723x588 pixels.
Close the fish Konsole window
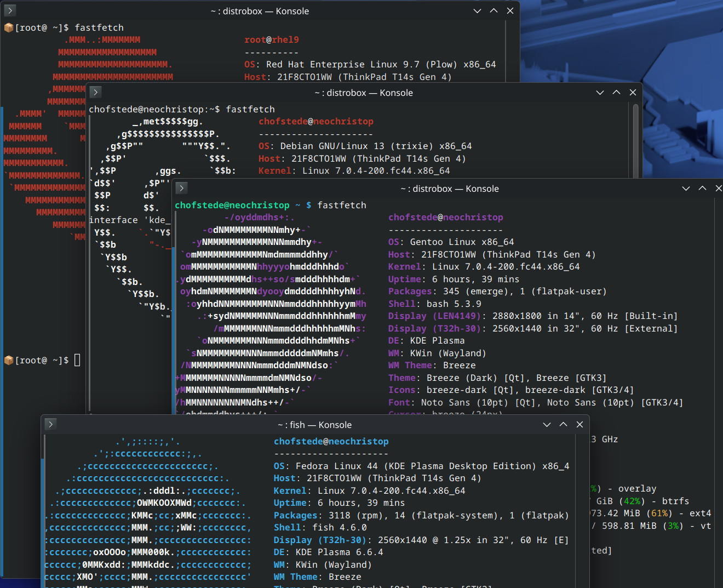(x=579, y=425)
